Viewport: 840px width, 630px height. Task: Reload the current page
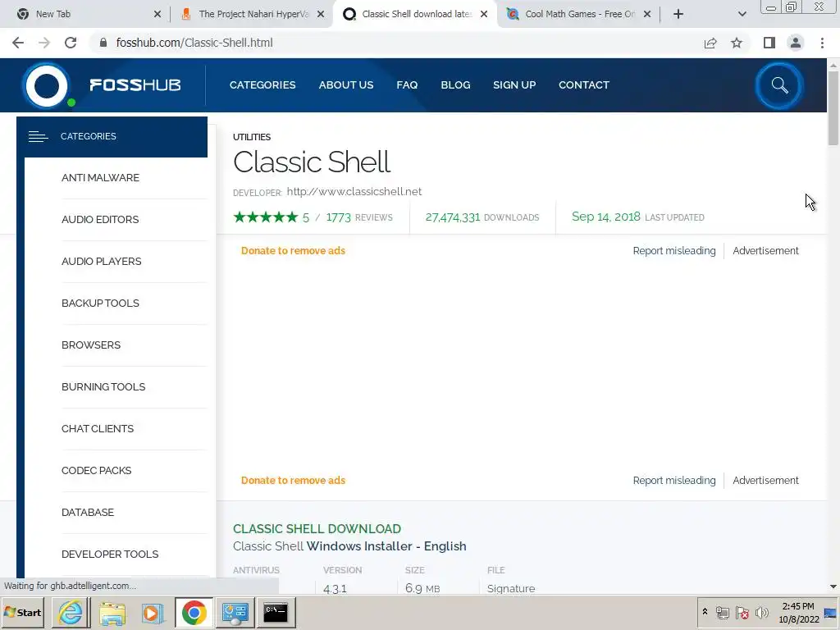click(x=71, y=43)
